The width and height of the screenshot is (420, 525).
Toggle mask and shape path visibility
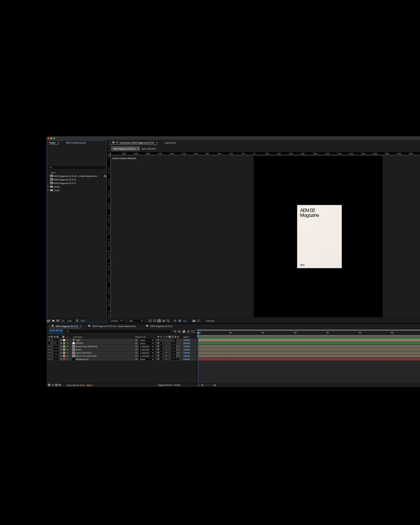pyautogui.click(x=159, y=321)
